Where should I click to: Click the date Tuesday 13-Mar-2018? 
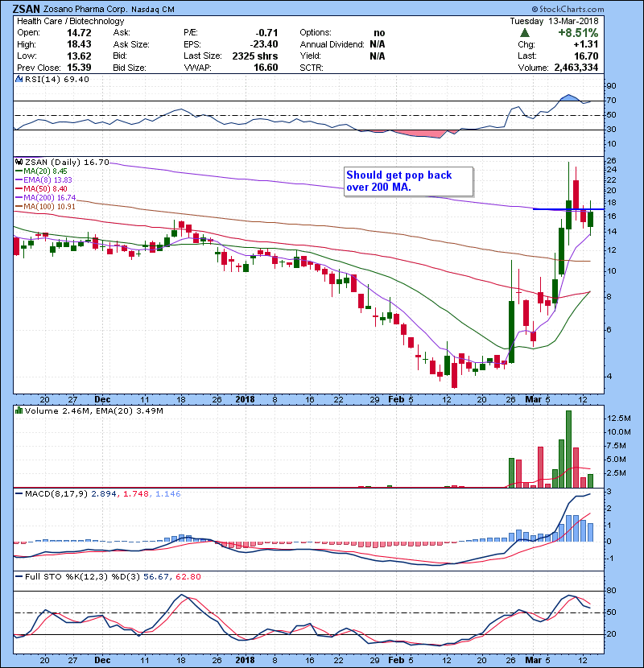pos(554,21)
